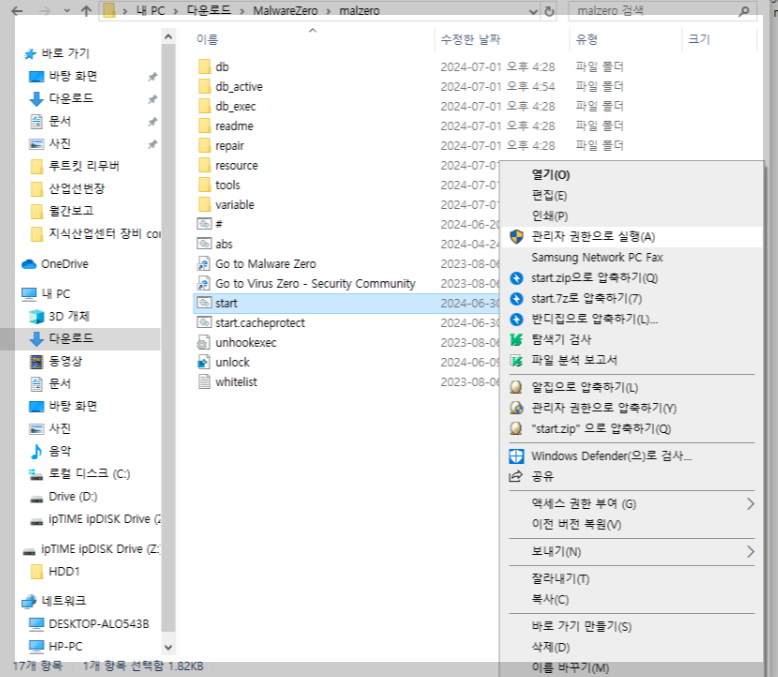778x677 pixels.
Task: Click the navigation pane scroll-up arrow
Action: tap(168, 37)
